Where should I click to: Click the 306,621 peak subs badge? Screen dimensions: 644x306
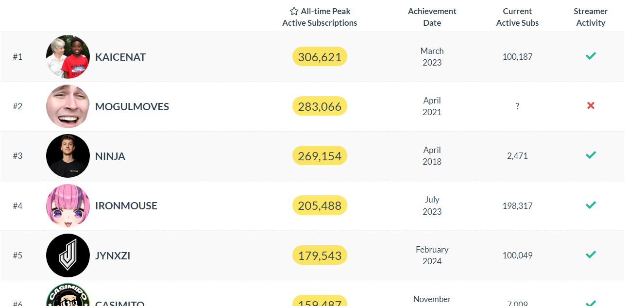coord(320,57)
